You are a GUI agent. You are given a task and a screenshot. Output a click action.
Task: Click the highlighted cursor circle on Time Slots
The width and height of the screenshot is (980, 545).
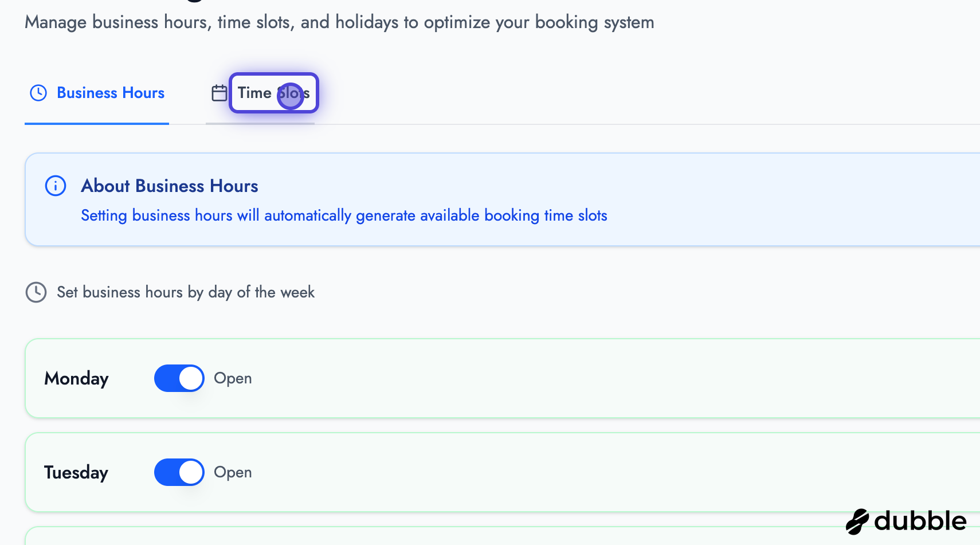coord(291,96)
